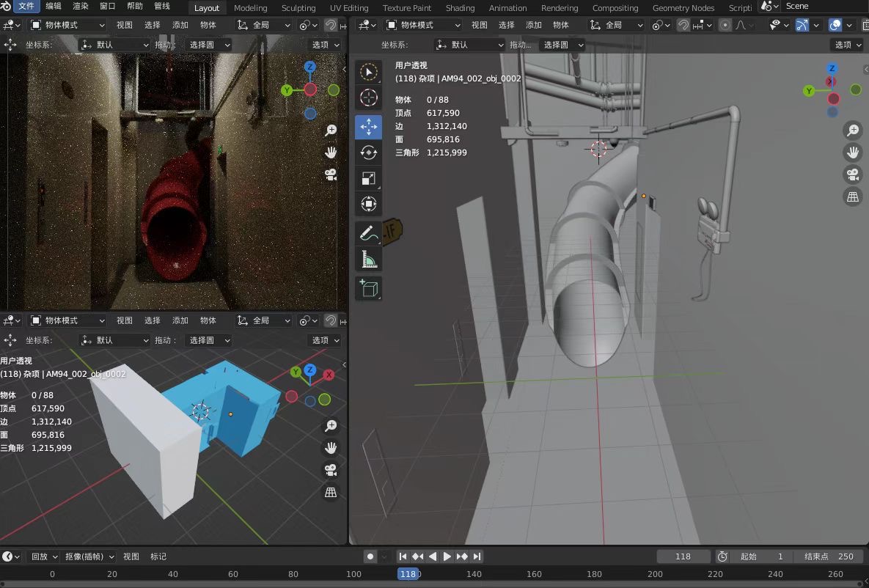Toggle the snap magnet in the right viewport header
This screenshot has height=588, width=869.
tap(683, 25)
